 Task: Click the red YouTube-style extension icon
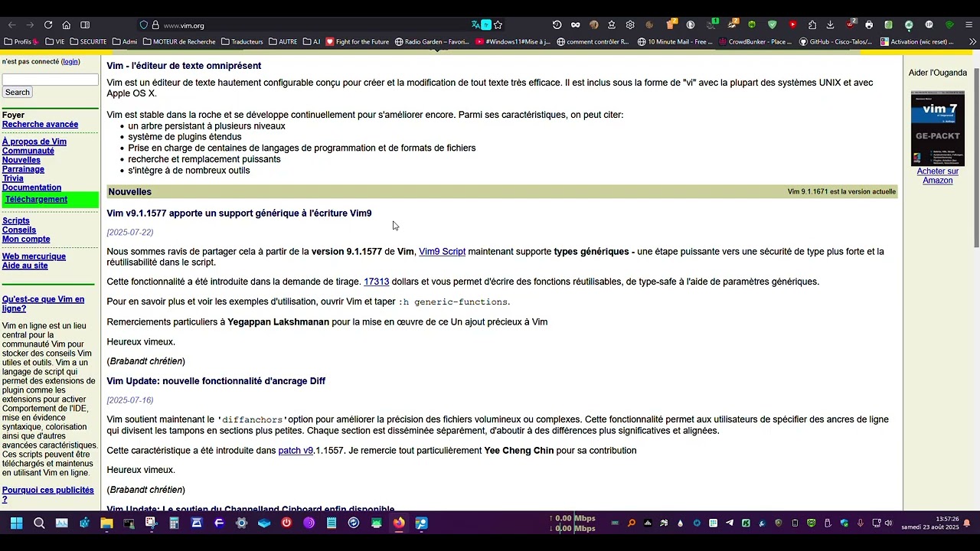792,25
